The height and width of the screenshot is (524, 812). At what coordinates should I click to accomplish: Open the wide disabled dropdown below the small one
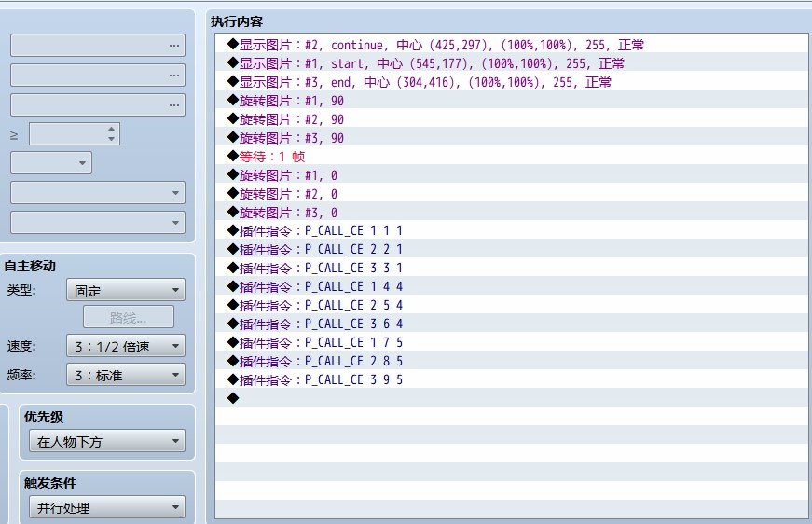tap(98, 193)
